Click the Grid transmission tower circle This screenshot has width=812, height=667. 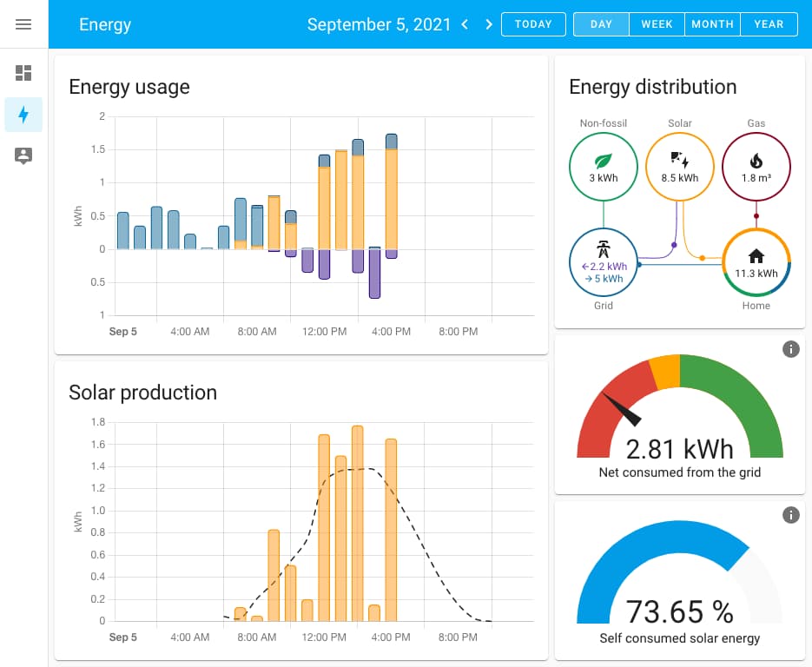point(604,262)
